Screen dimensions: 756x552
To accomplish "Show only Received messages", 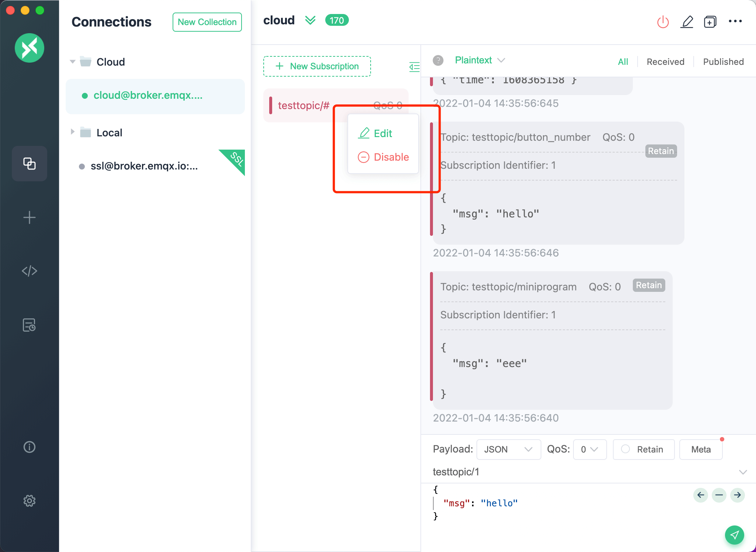I will (x=665, y=62).
